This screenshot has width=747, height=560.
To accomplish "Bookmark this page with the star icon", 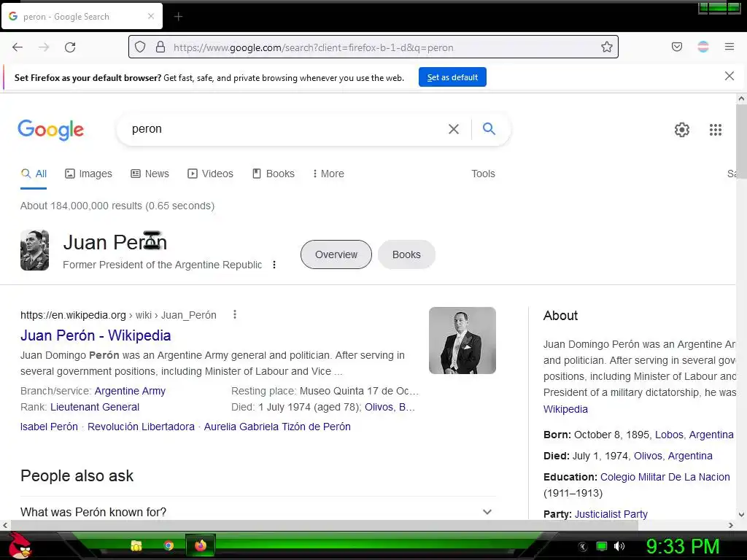I will tap(606, 47).
